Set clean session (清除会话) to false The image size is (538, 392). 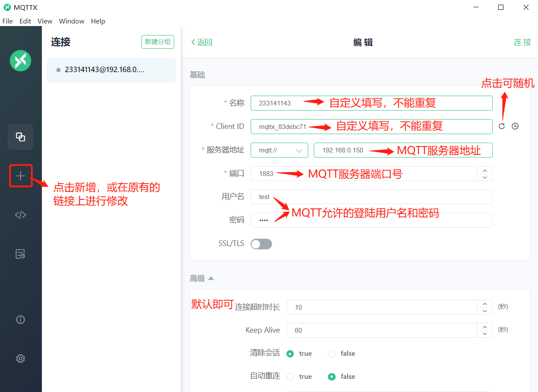point(332,354)
